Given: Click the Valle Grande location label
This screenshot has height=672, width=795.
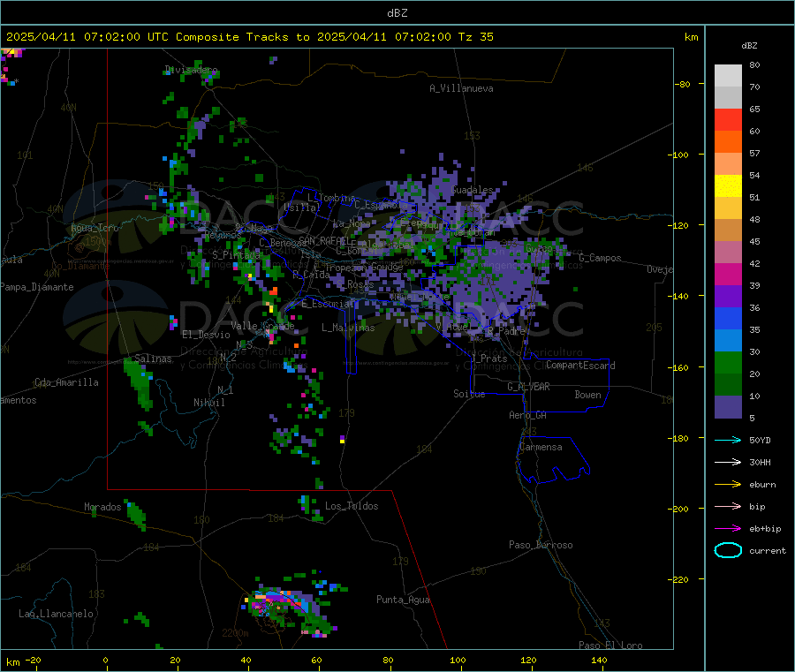Looking at the screenshot, I should 262,326.
